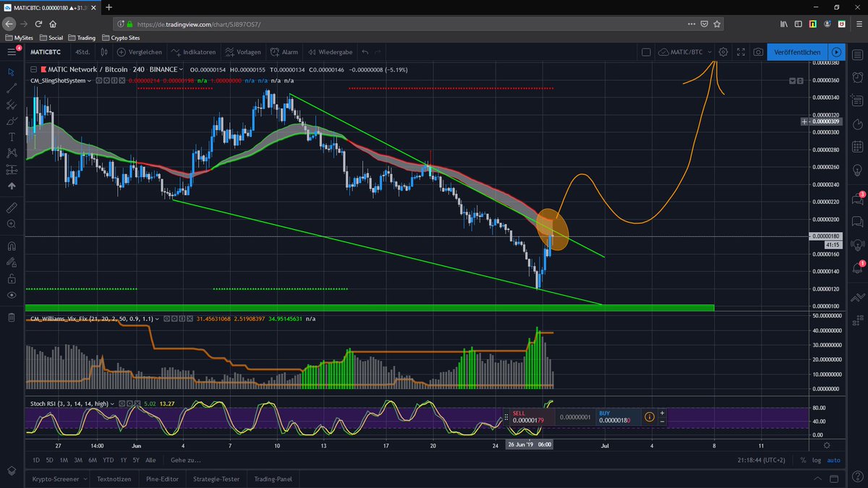Select the 3M date range
The width and height of the screenshot is (868, 488).
[x=77, y=460]
